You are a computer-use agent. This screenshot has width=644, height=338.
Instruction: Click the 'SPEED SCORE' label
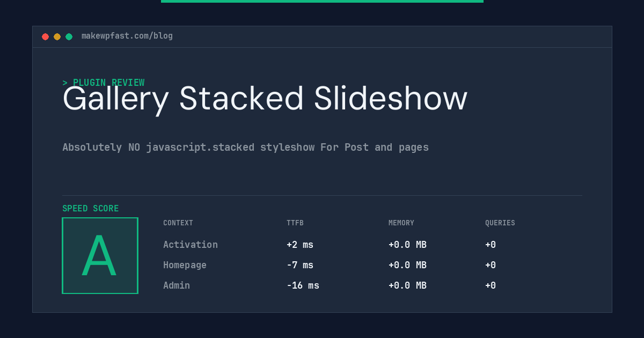[x=91, y=209]
